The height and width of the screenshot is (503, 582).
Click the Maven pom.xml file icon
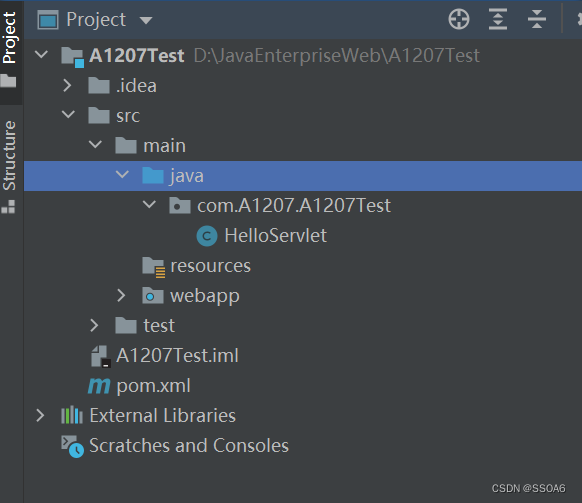click(99, 386)
